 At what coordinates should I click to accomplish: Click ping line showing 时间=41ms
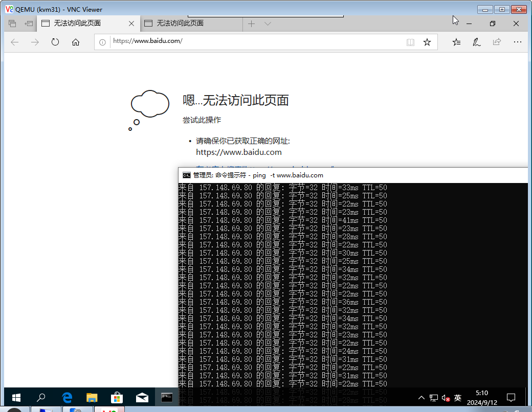coord(282,220)
